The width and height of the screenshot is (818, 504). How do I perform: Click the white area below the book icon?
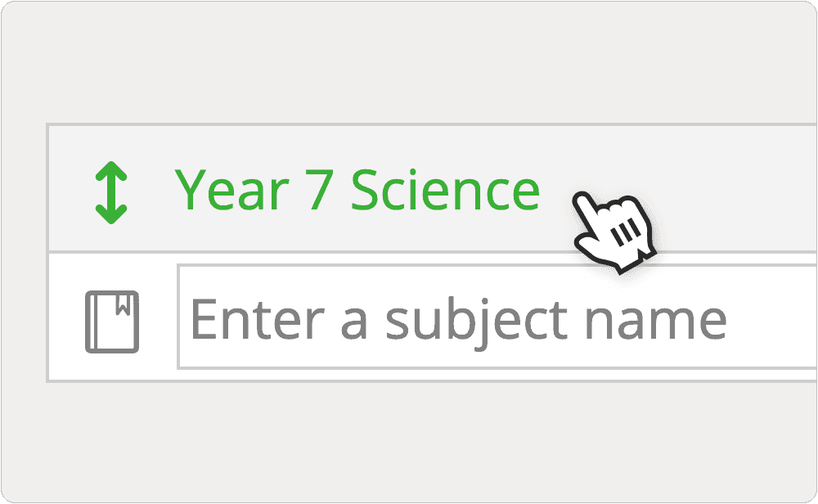coord(112,367)
